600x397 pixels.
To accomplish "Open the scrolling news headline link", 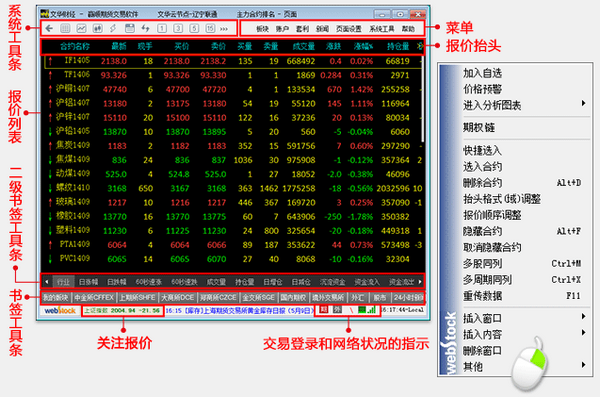I will [x=239, y=310].
